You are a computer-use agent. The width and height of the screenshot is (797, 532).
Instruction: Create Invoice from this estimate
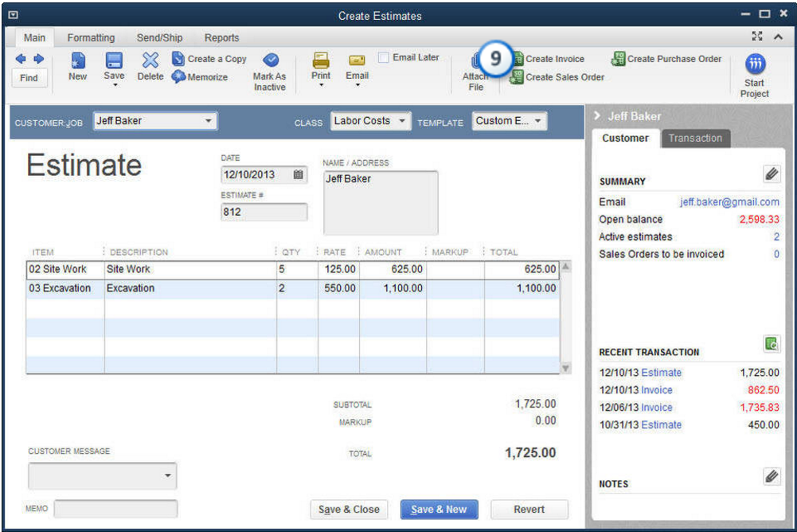pyautogui.click(x=549, y=59)
